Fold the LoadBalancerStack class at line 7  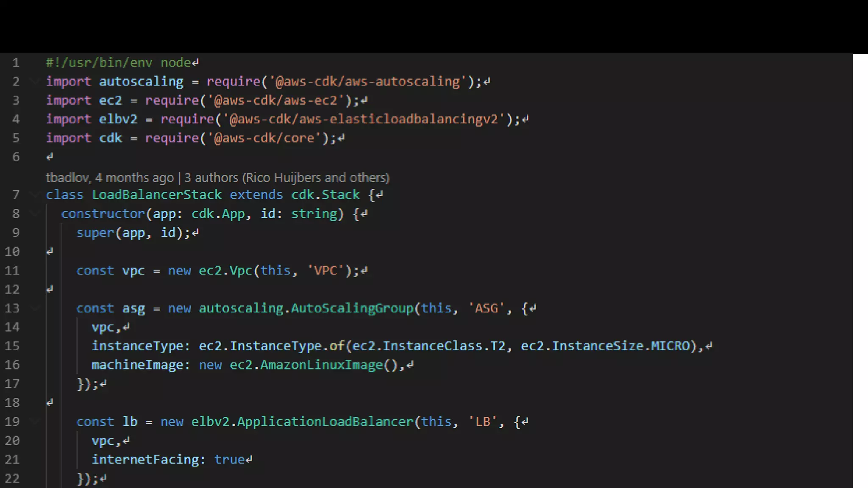point(36,194)
